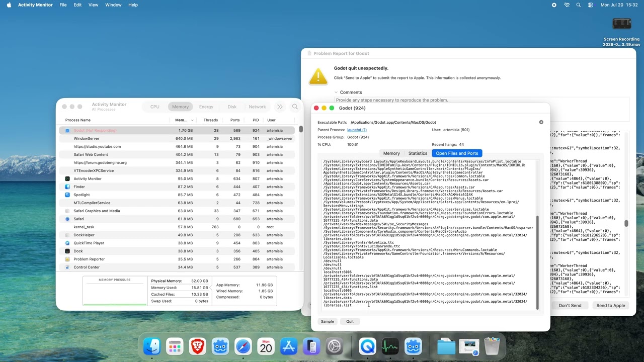The width and height of the screenshot is (644, 362).
Task: Sort by the PID column header
Action: point(256,120)
